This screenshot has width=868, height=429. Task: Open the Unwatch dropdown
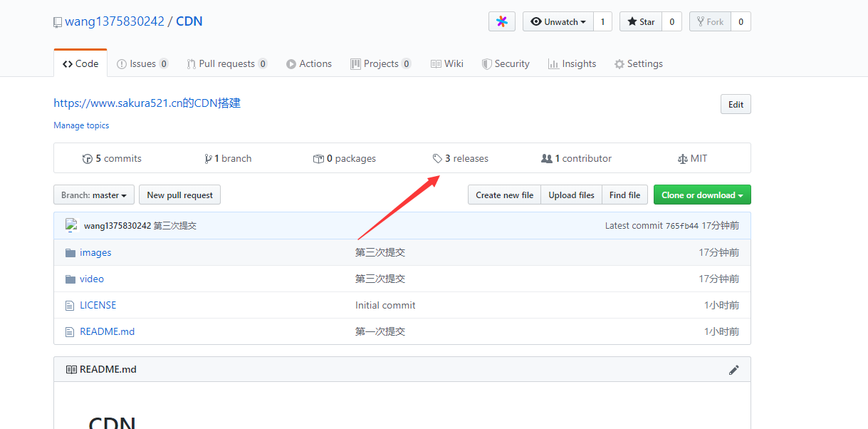[558, 21]
